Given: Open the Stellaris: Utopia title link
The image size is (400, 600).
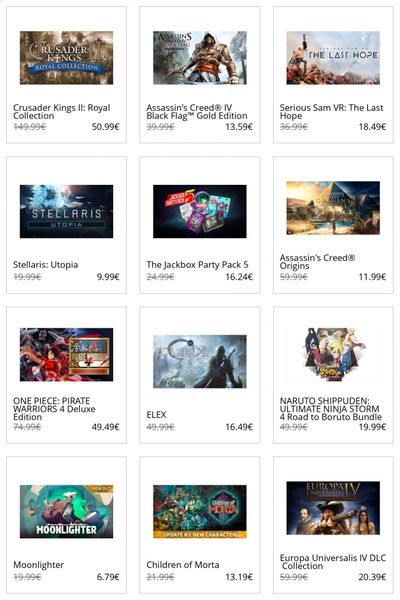Looking at the screenshot, I should click(46, 264).
